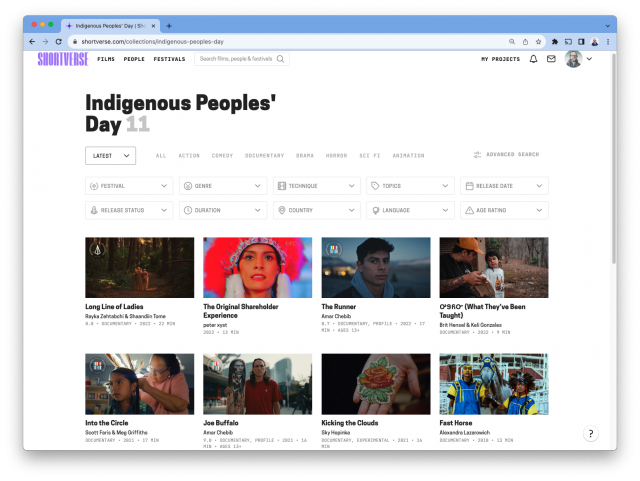Select the Action category tab
The height and width of the screenshot is (481, 640).
tap(189, 156)
